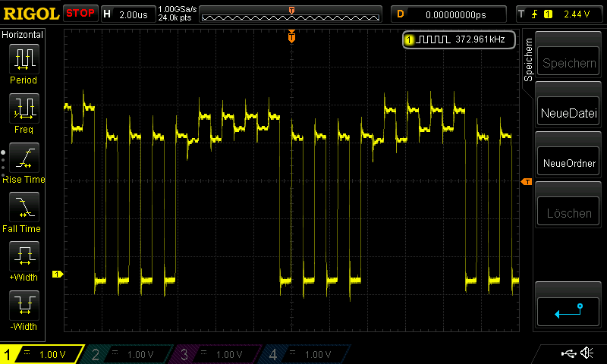607x364 pixels.
Task: Click the measurement menu page scroll dots
Action: tap(3, 165)
